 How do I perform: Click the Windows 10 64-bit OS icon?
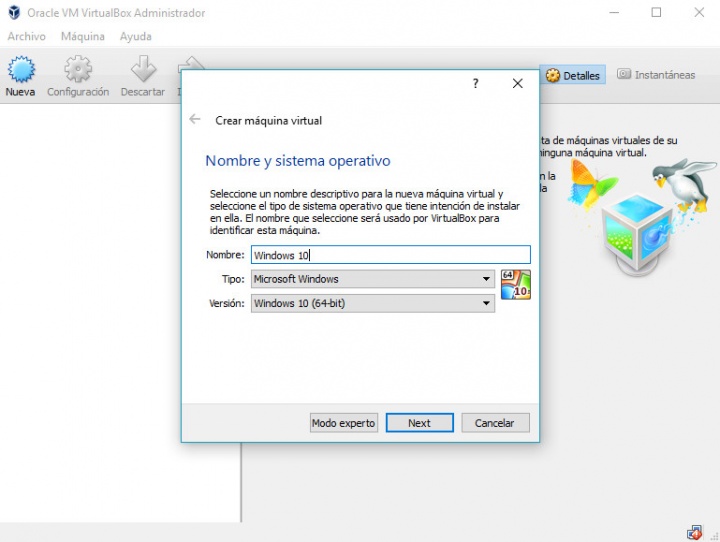click(516, 285)
